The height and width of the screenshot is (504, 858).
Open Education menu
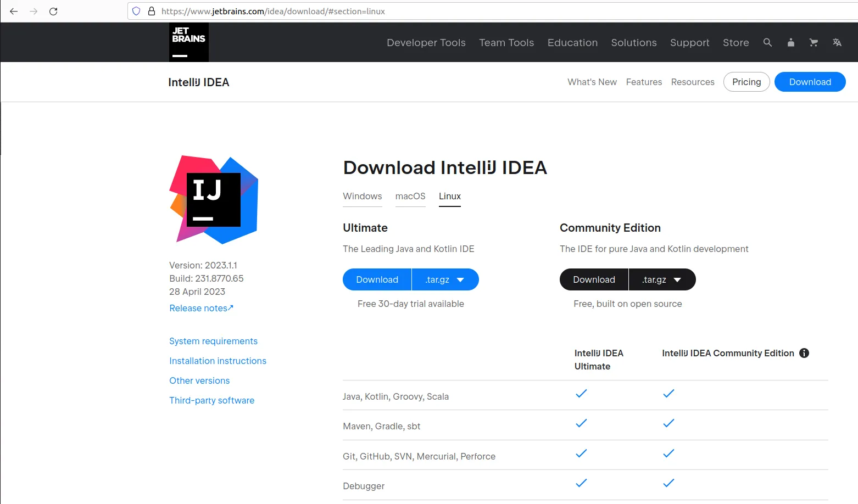click(x=572, y=43)
